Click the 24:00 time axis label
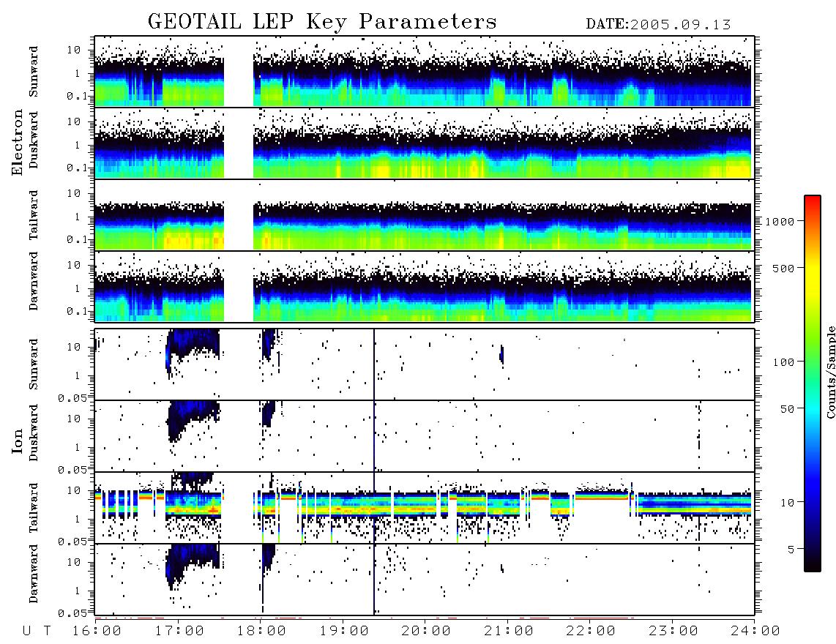836x644 pixels. [755, 631]
